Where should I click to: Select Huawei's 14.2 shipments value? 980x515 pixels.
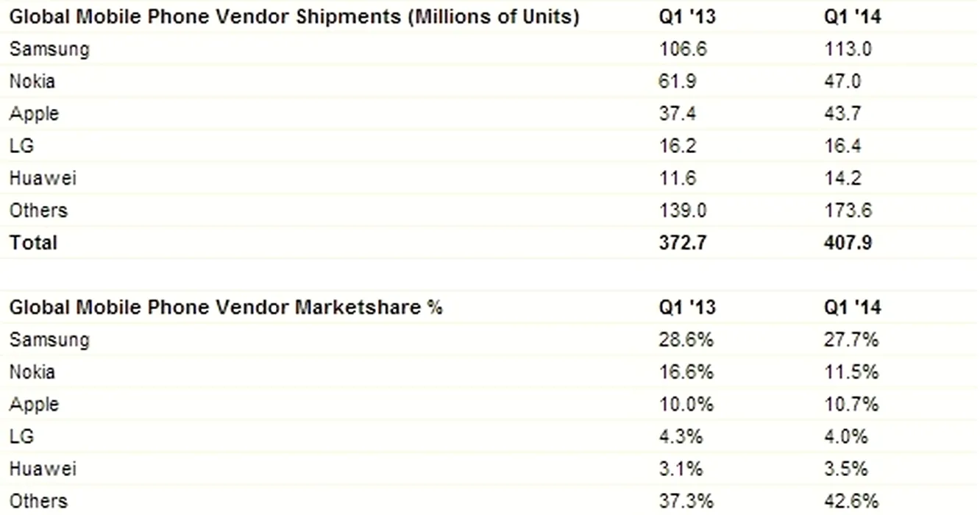point(842,179)
